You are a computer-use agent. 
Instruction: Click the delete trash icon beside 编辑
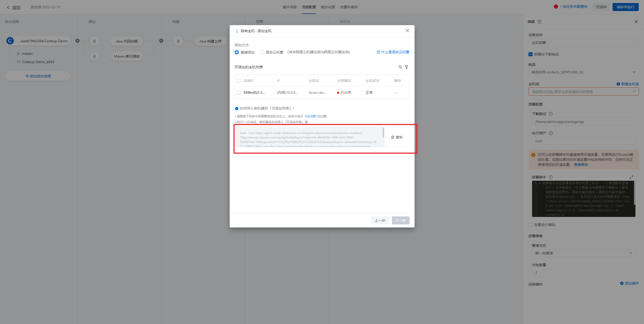coord(539,22)
